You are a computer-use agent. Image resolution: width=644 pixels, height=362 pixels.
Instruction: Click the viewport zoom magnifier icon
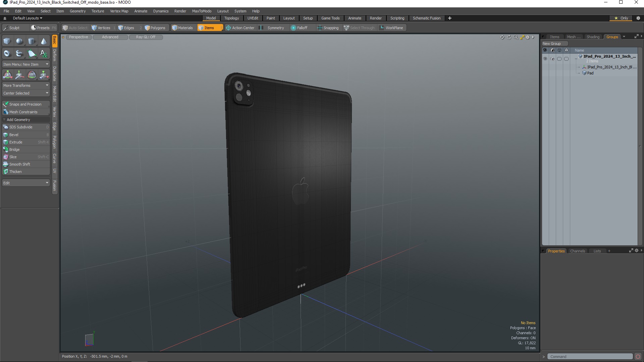pos(516,37)
